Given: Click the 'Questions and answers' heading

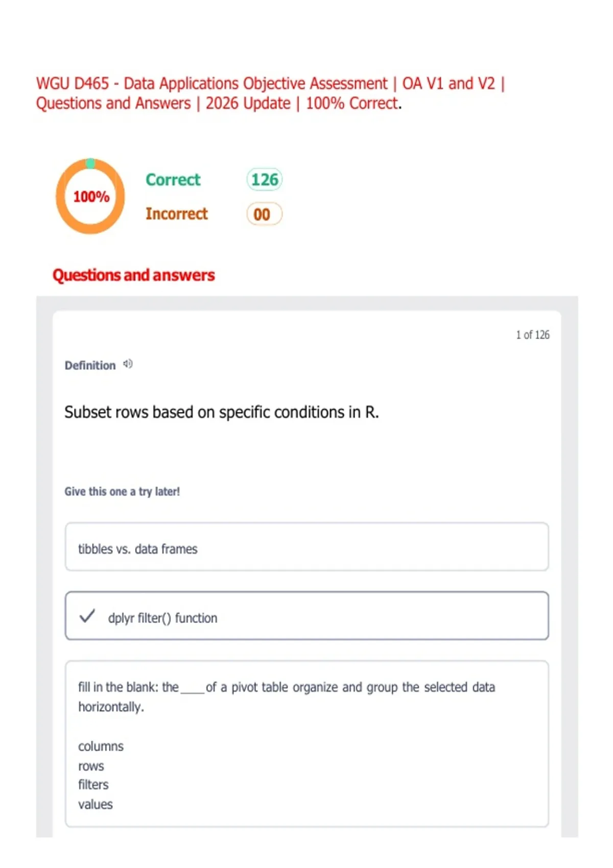Looking at the screenshot, I should [134, 275].
